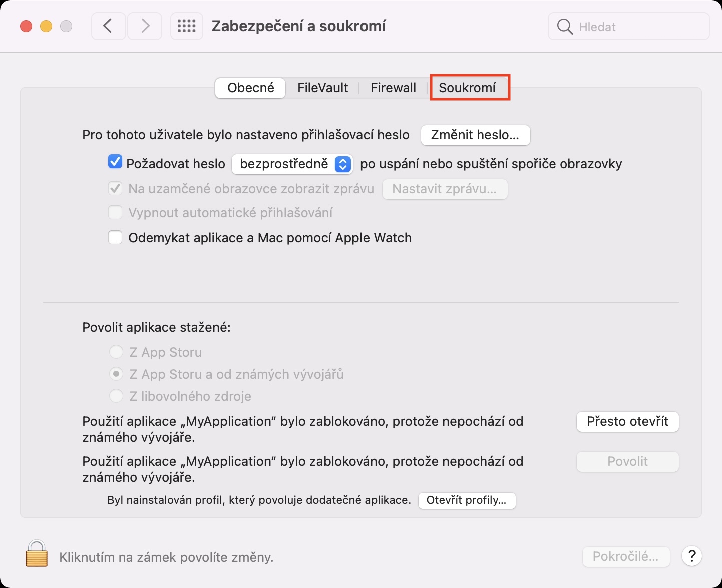Screen dimensions: 722x588
Task: Click the Změnit heslo button
Action: tap(475, 135)
